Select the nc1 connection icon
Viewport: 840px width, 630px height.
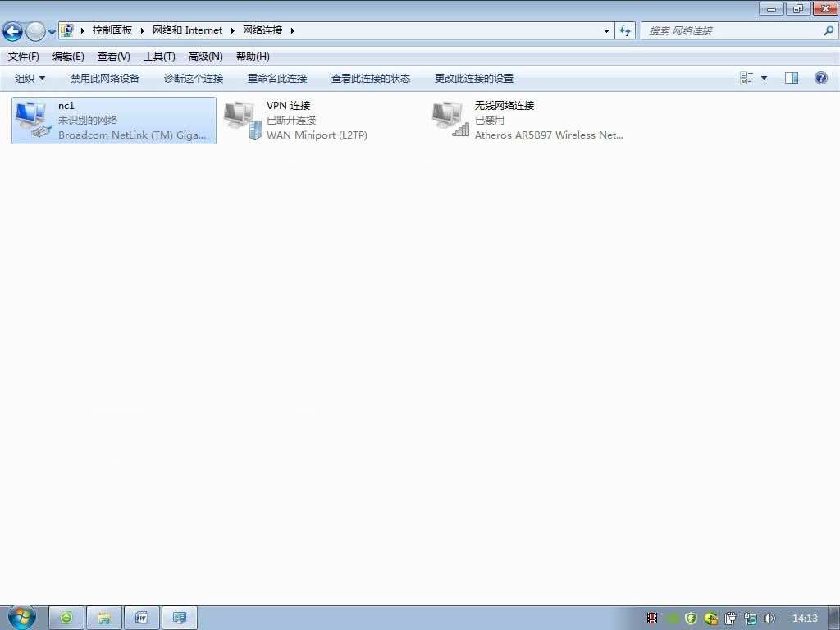[33, 120]
